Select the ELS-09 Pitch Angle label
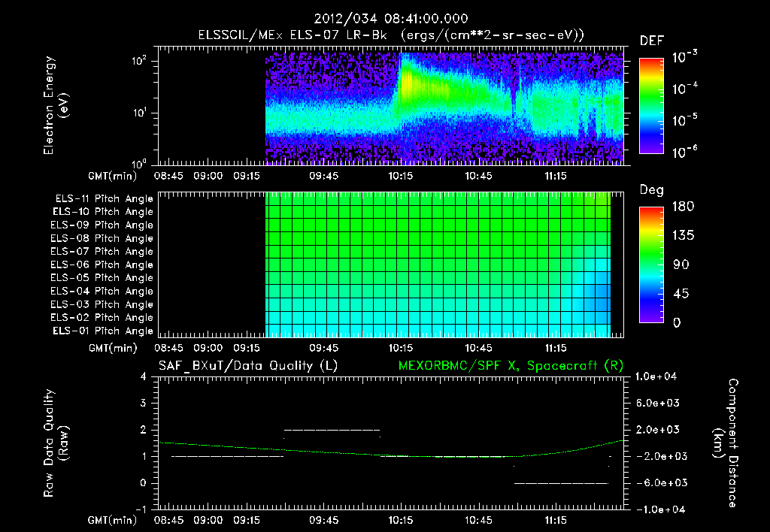This screenshot has height=532, width=770. [x=102, y=225]
